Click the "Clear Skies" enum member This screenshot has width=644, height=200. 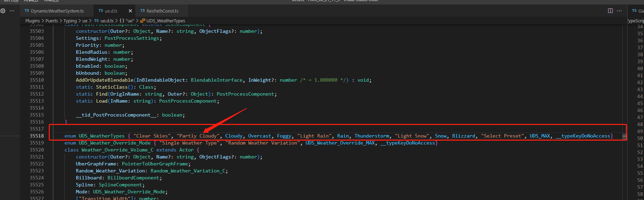click(152, 136)
